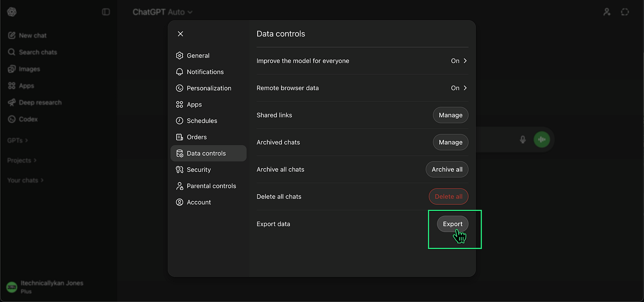Viewport: 644px width, 302px height.
Task: Expand the Your chats section
Action: [x=25, y=181]
